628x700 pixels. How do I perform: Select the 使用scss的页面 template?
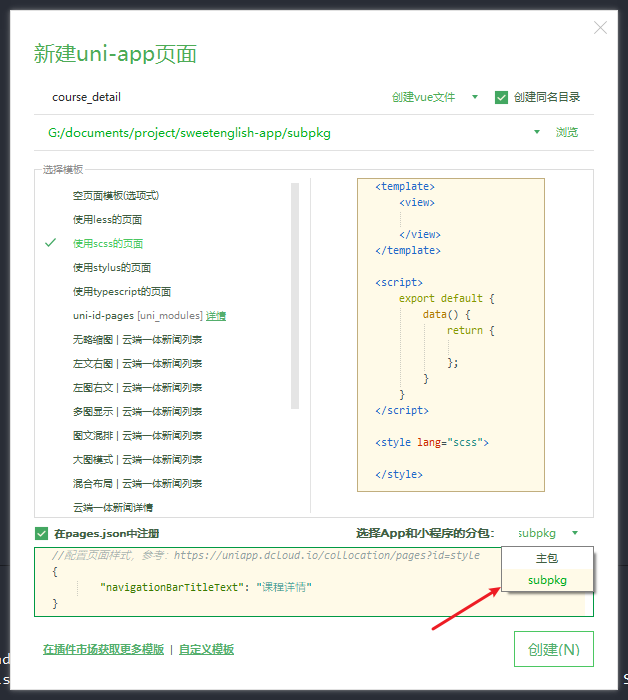pos(108,244)
